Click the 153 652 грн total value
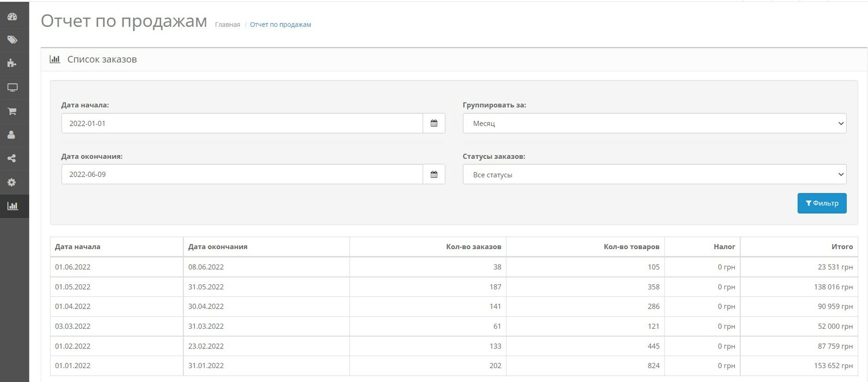This screenshot has height=382, width=868. pos(833,365)
